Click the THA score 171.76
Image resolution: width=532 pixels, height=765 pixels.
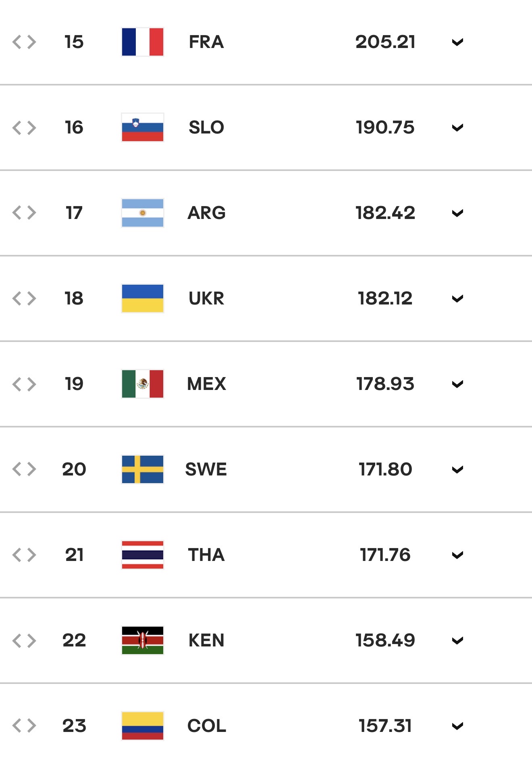385,555
